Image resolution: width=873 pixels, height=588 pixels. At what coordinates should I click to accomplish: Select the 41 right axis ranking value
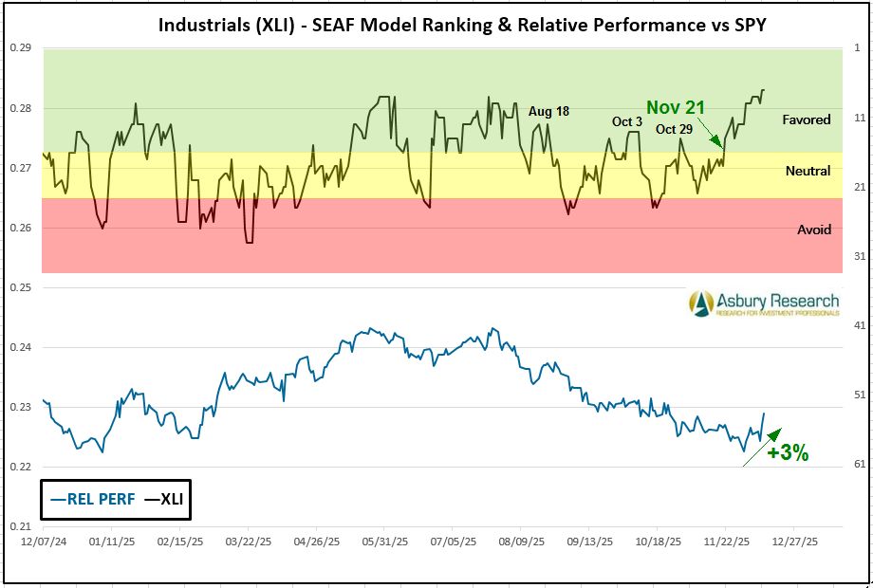(857, 325)
